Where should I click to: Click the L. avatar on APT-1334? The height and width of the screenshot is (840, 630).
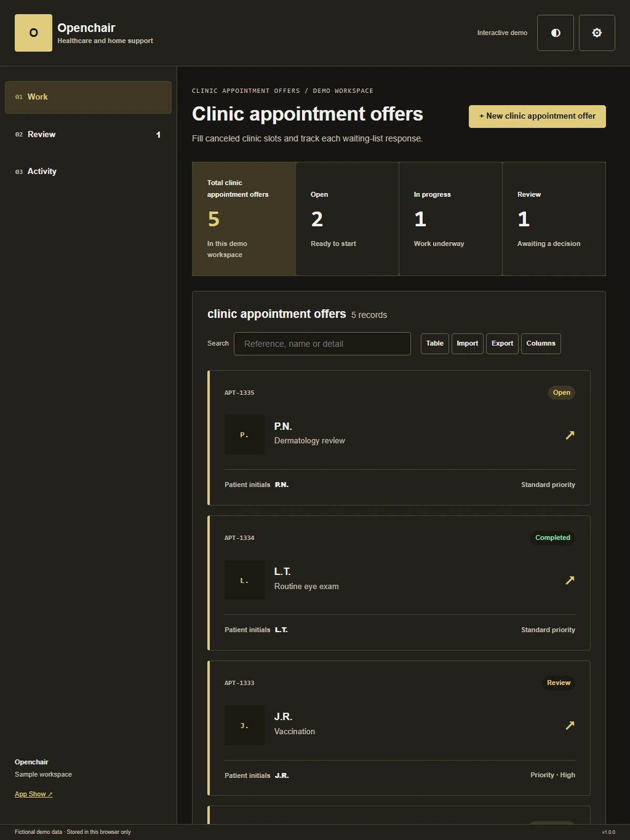click(245, 580)
